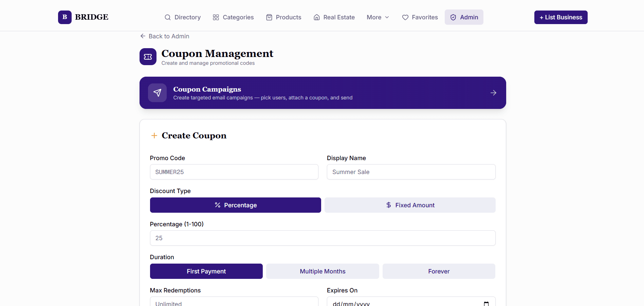Image resolution: width=644 pixels, height=306 pixels.
Task: Focus the Promo Code input field
Action: point(234,172)
